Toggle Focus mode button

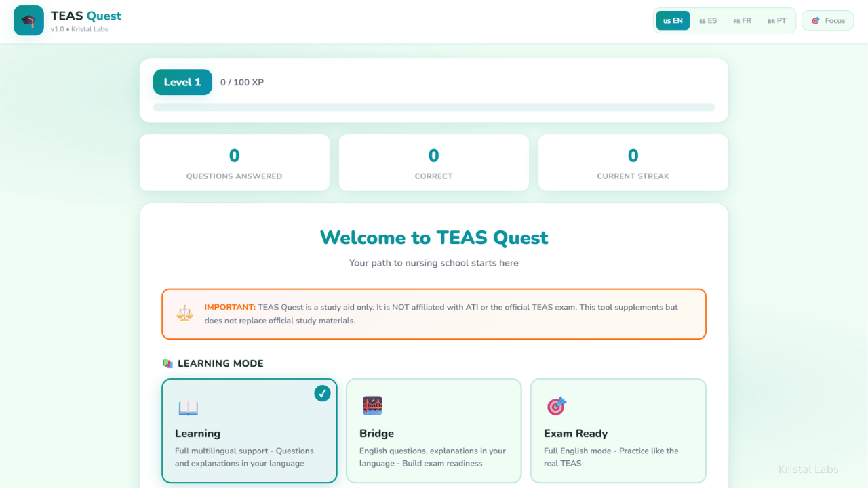828,21
